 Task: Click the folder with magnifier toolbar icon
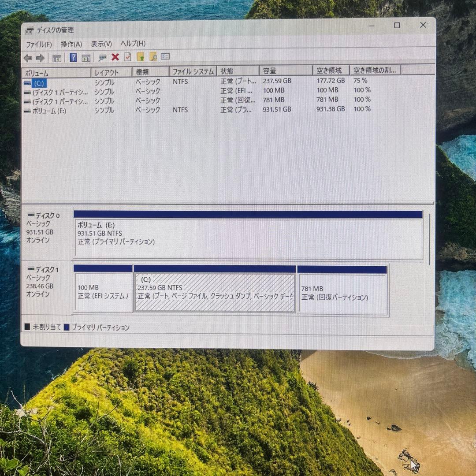pos(153,57)
